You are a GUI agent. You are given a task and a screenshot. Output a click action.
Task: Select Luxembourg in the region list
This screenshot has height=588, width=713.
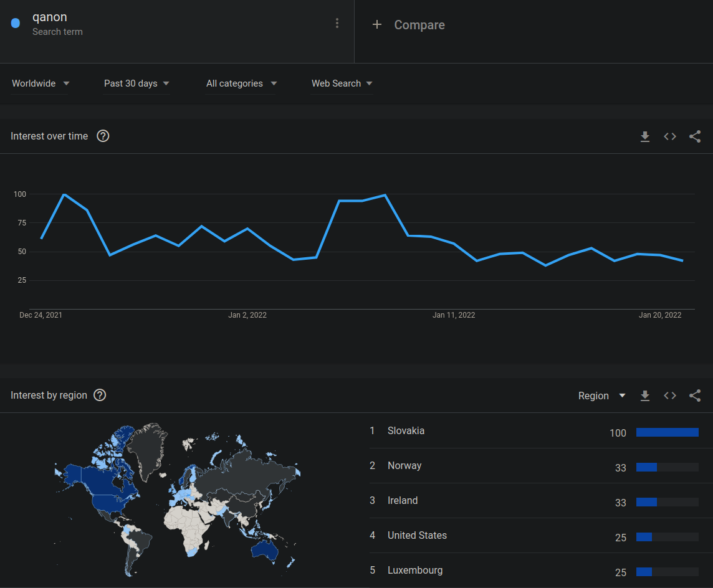[x=414, y=571]
